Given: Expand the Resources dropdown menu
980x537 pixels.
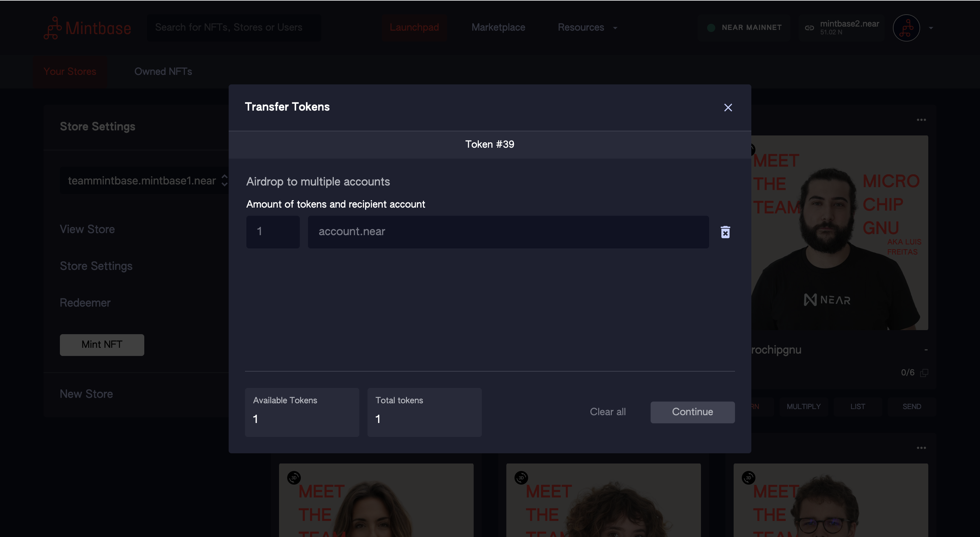Looking at the screenshot, I should tap(587, 28).
